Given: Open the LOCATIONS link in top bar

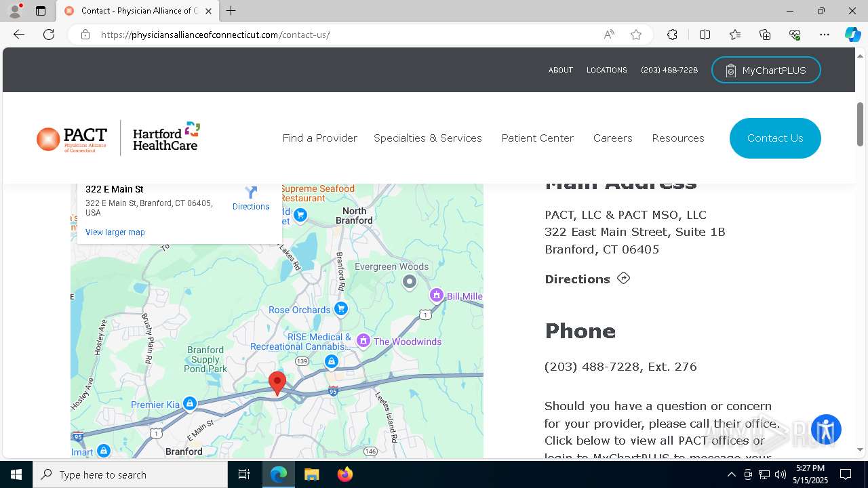Looking at the screenshot, I should coord(607,70).
